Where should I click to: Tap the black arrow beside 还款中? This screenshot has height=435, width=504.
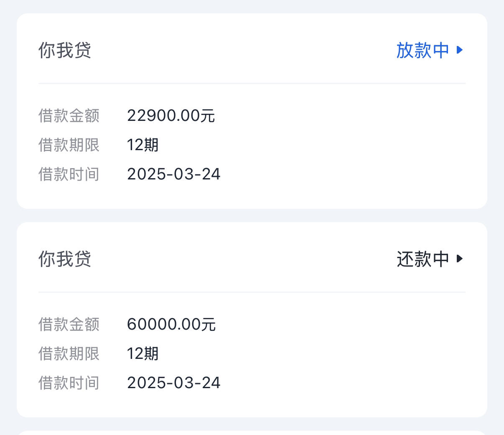coord(460,258)
